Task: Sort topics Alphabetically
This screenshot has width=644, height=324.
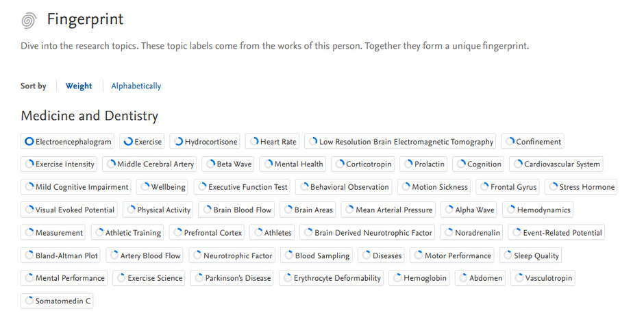Action: [x=136, y=86]
